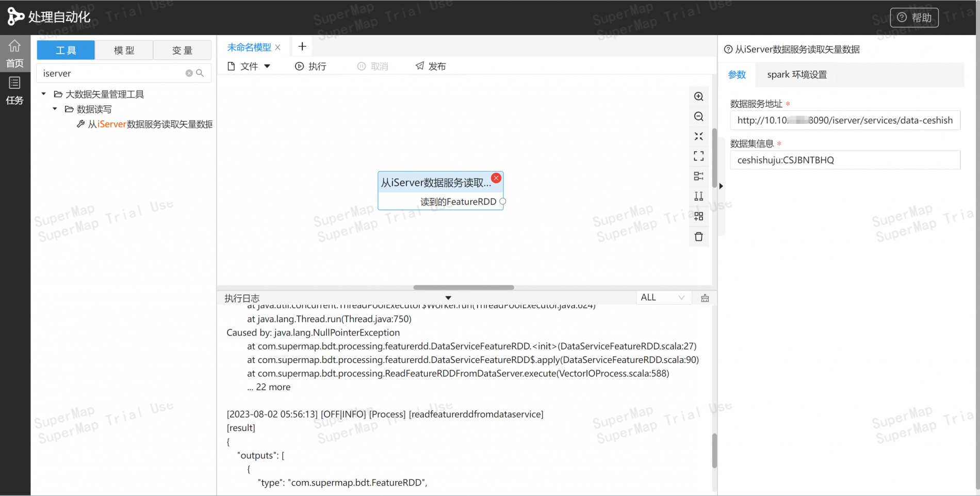The image size is (980, 496).
Task: Open the 任务 tasks sidebar icon
Action: tap(14, 91)
